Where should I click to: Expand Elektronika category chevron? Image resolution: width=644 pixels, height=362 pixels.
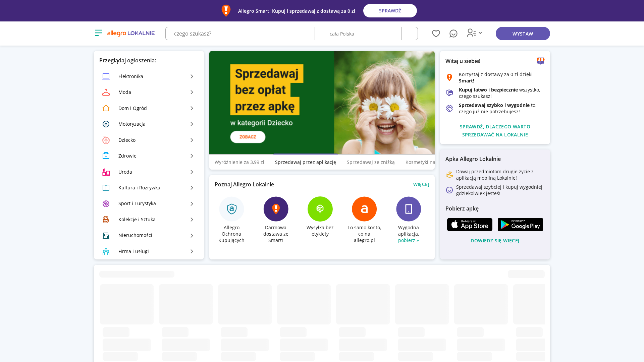[192, 76]
